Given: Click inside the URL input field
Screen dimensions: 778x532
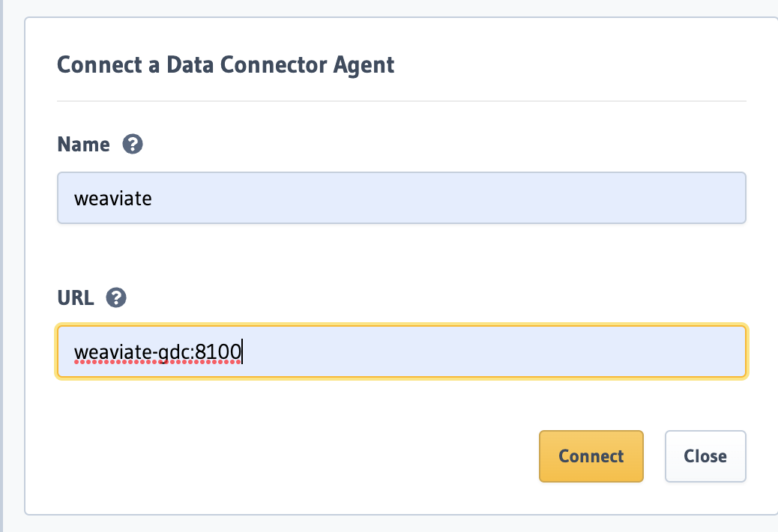Looking at the screenshot, I should [402, 351].
